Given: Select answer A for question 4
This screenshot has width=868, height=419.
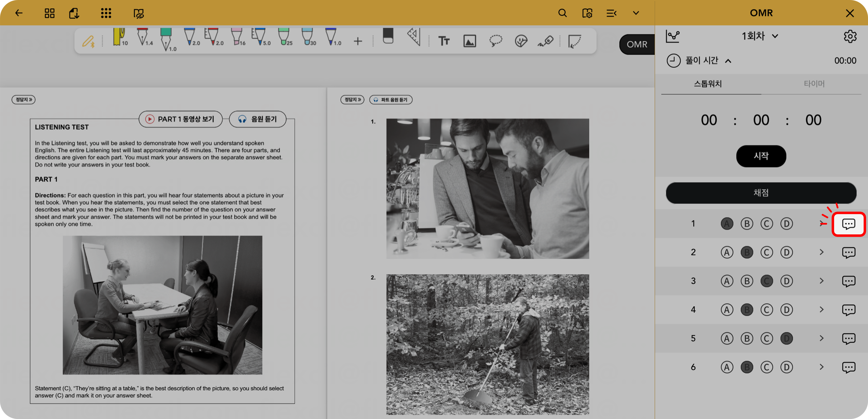Looking at the screenshot, I should (x=727, y=310).
